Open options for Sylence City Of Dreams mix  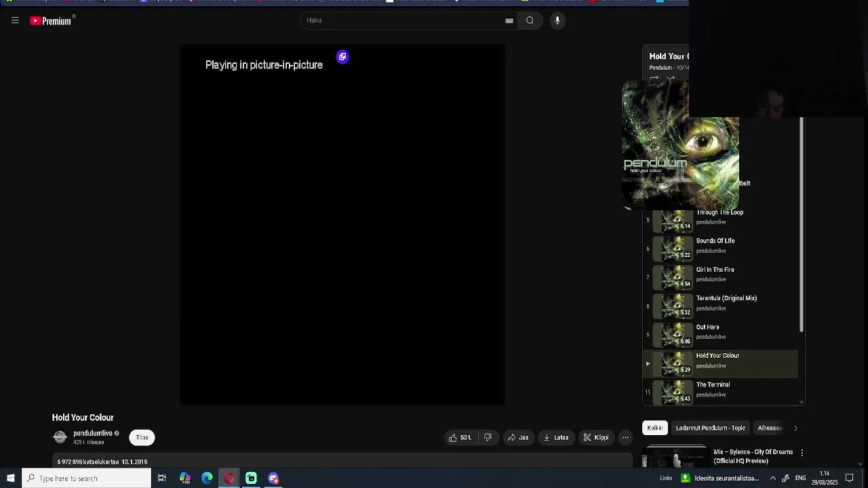802,453
